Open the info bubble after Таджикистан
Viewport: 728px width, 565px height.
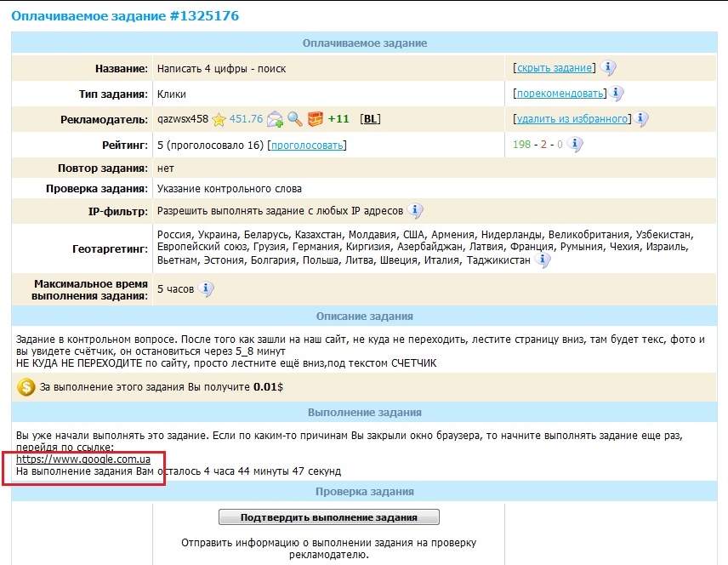pos(543,260)
